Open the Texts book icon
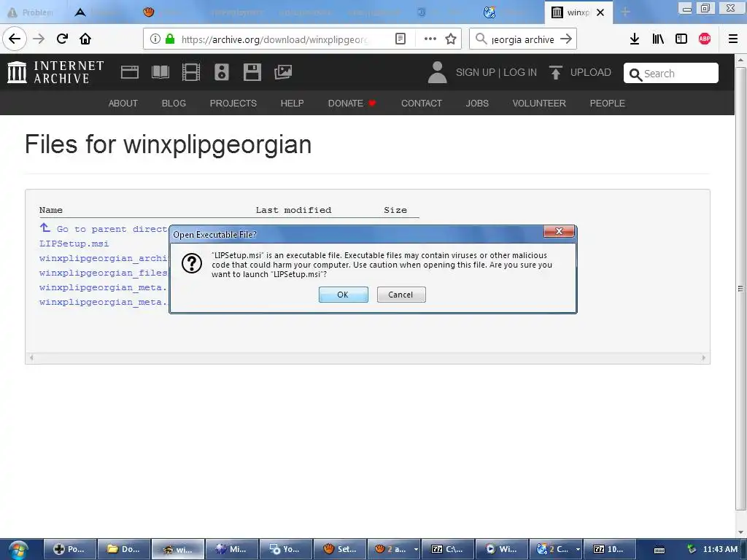This screenshot has height=560, width=747. pyautogui.click(x=160, y=72)
